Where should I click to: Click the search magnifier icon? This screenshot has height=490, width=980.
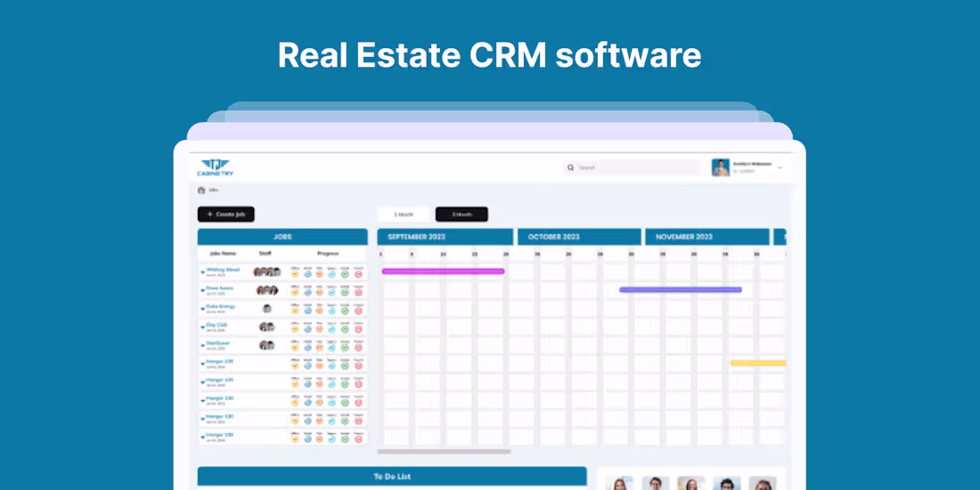[x=570, y=167]
